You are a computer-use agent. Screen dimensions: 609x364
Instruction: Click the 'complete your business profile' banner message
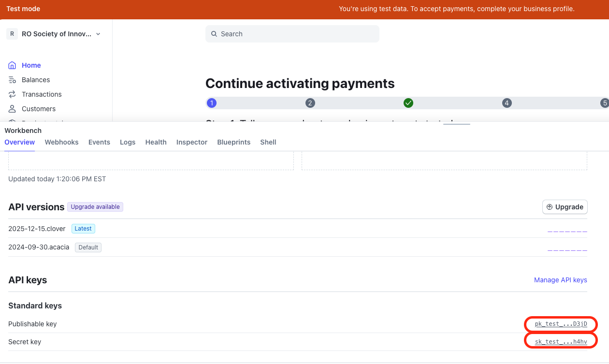[456, 9]
